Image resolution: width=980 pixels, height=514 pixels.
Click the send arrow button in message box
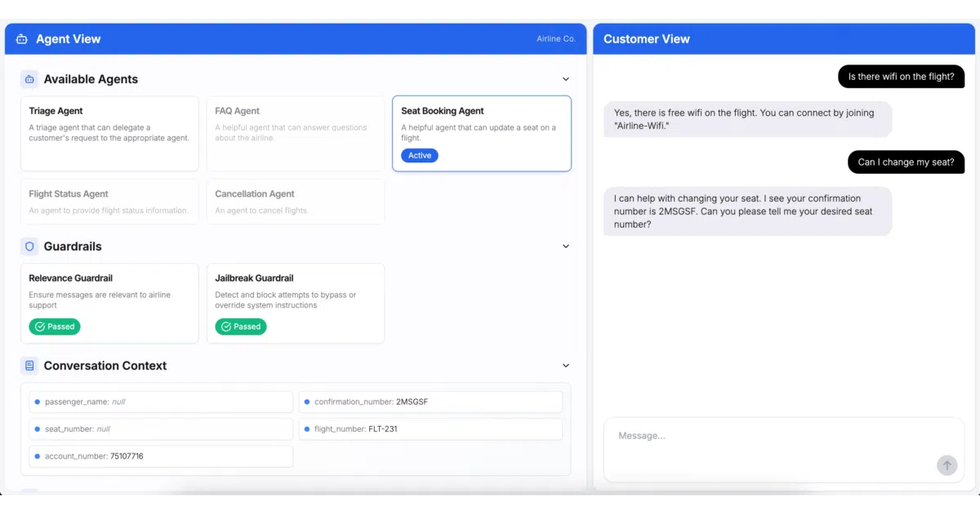[947, 465]
